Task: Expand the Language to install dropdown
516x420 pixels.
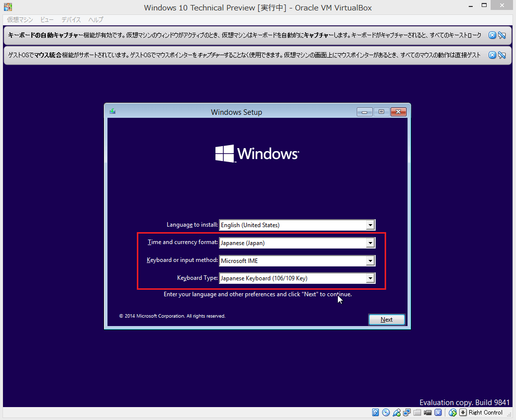Action: [370, 225]
